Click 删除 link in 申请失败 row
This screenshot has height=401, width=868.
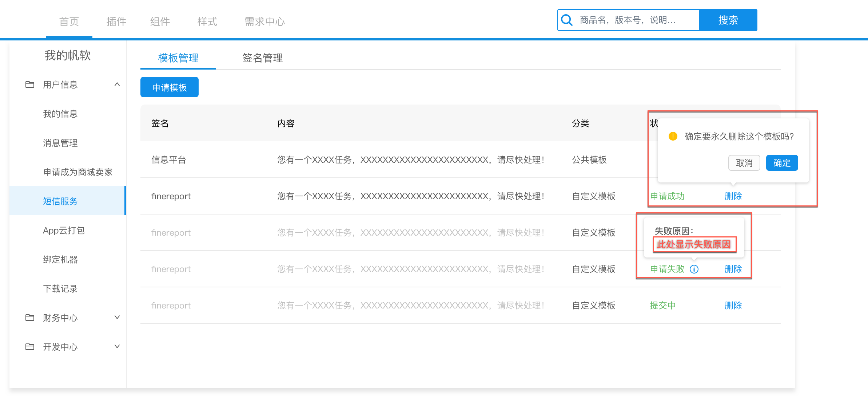click(x=733, y=269)
